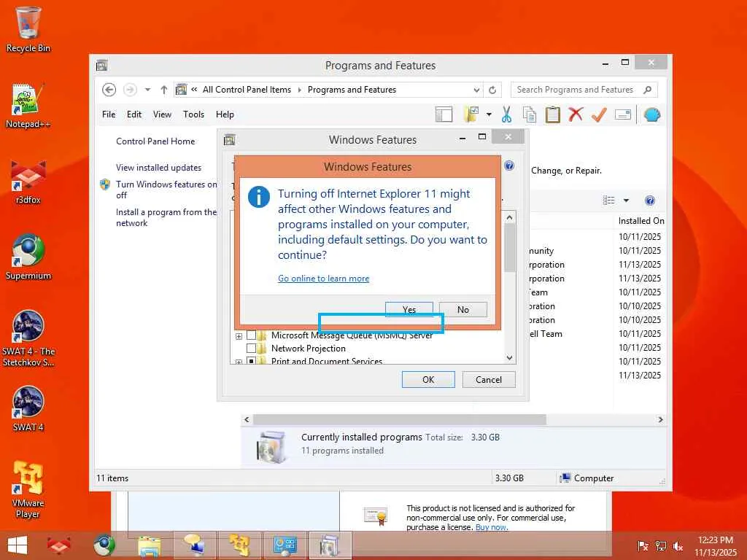Screen dimensions: 747x560
Task: Open the Recycle Bin desktop icon
Action: point(28,29)
